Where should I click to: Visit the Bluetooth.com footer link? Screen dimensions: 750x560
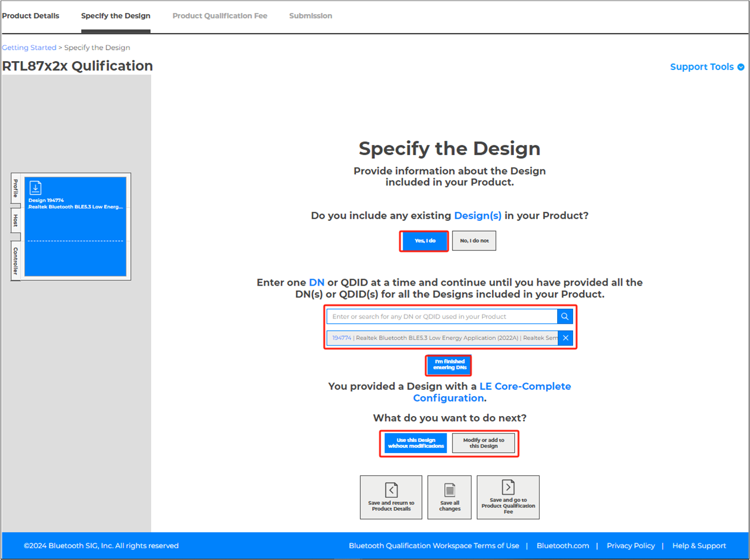coord(562,546)
